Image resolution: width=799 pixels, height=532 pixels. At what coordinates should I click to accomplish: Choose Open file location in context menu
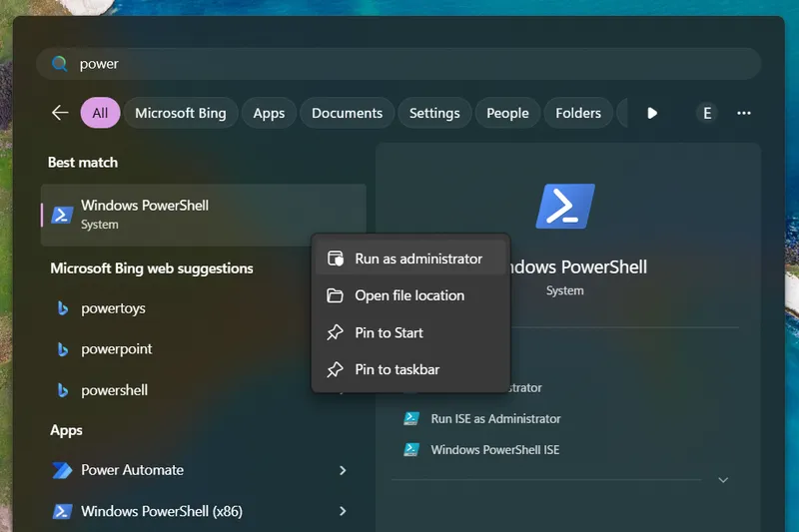click(408, 295)
